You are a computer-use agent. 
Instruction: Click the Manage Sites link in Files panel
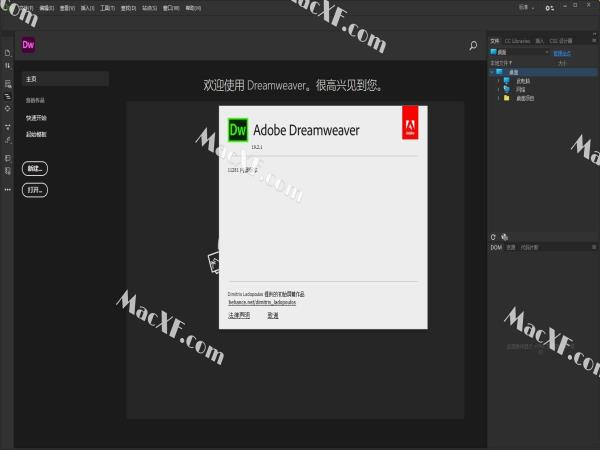562,53
